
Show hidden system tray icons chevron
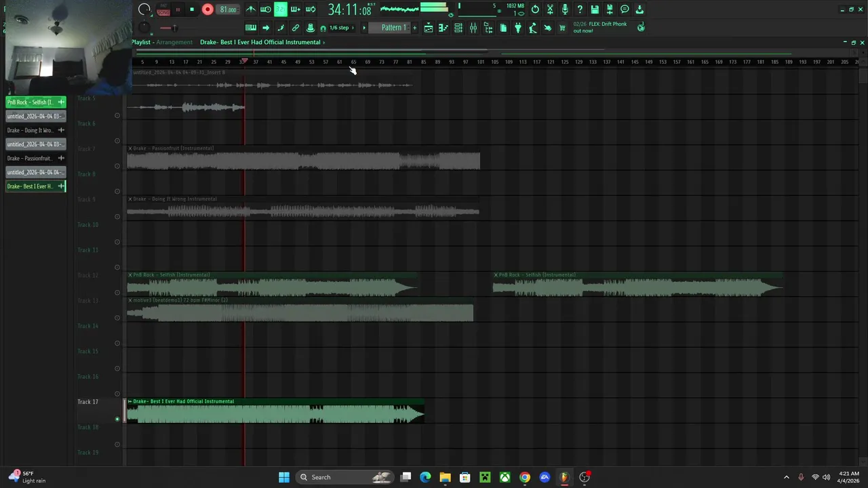(787, 477)
